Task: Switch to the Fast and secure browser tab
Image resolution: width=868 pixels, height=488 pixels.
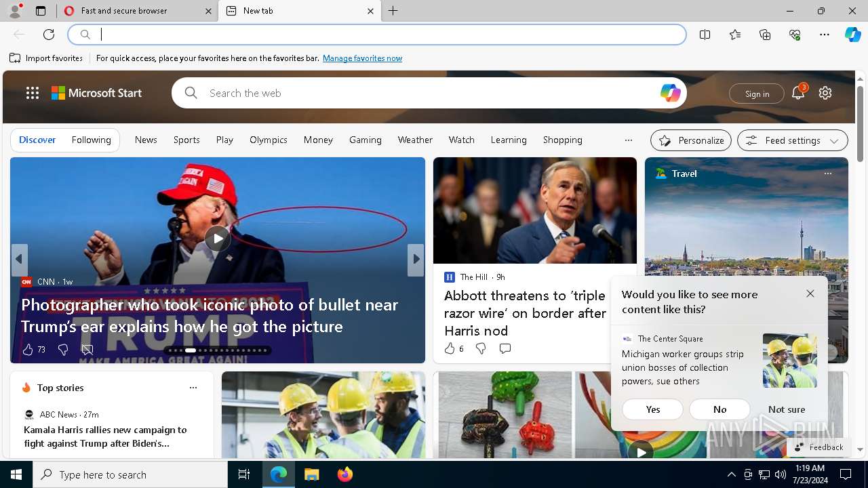Action: [x=138, y=11]
